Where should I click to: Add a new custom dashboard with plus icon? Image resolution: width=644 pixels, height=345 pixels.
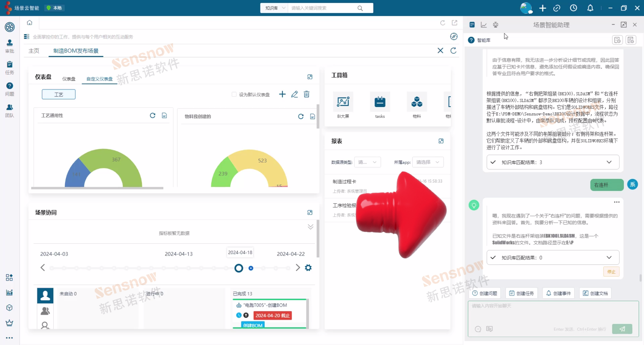[282, 94]
